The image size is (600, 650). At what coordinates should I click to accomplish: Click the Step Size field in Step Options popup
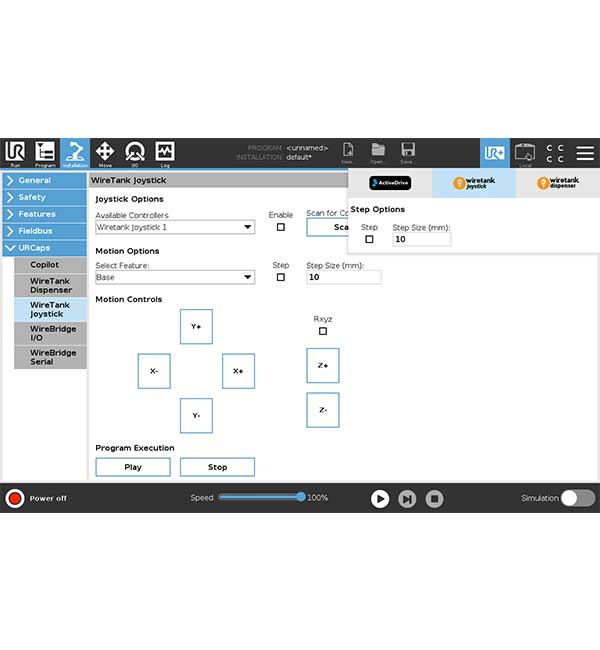[x=422, y=239]
